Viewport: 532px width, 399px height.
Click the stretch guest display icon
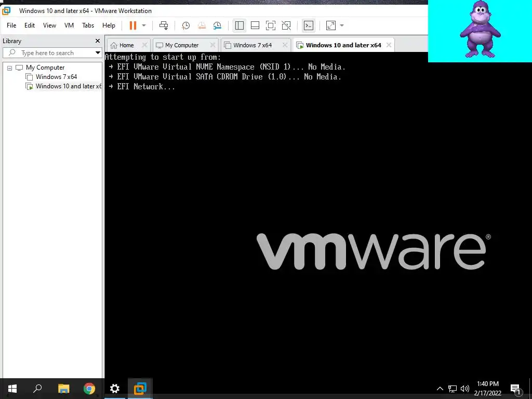(x=331, y=25)
